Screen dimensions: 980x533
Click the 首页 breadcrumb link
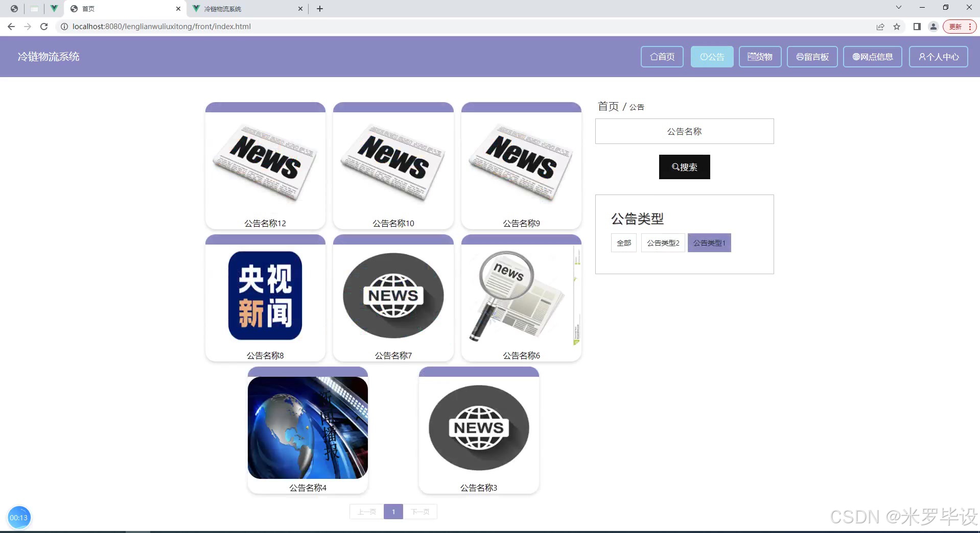coord(608,106)
